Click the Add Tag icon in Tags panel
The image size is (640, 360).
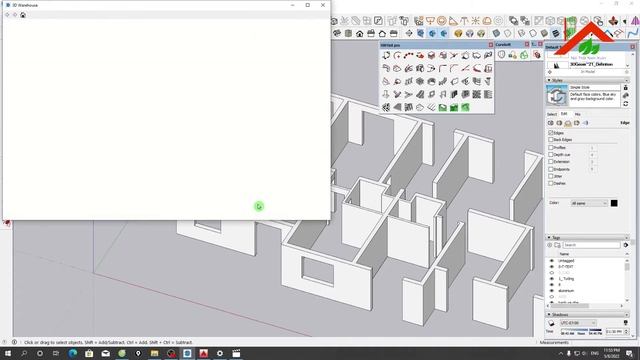(550, 245)
